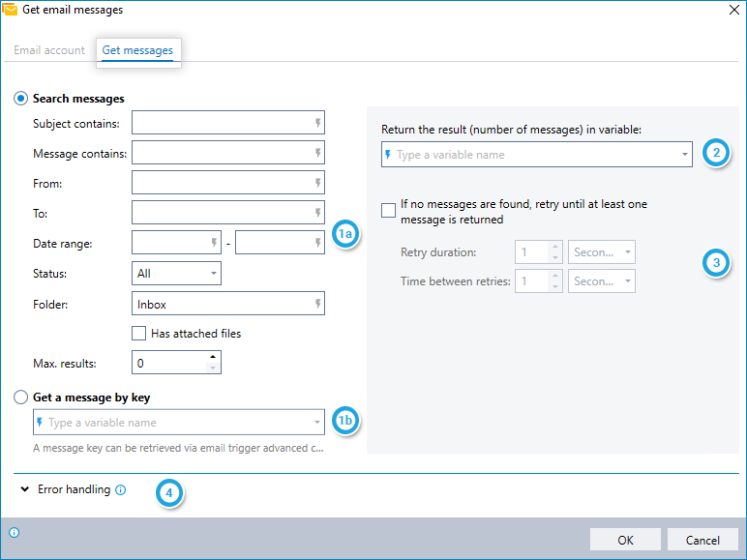Open the result variable name dropdown
747x560 pixels.
(684, 155)
